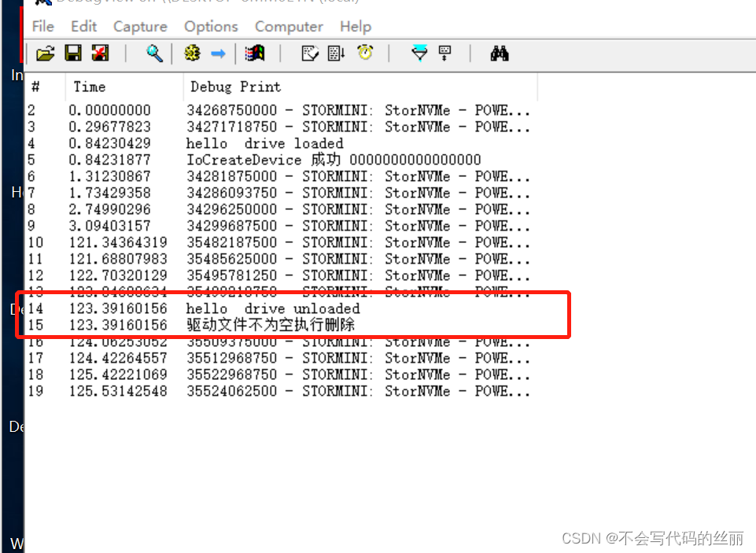Toggle Clock Time alarm clock icon
Image resolution: width=756 pixels, height=553 pixels.
(x=365, y=52)
